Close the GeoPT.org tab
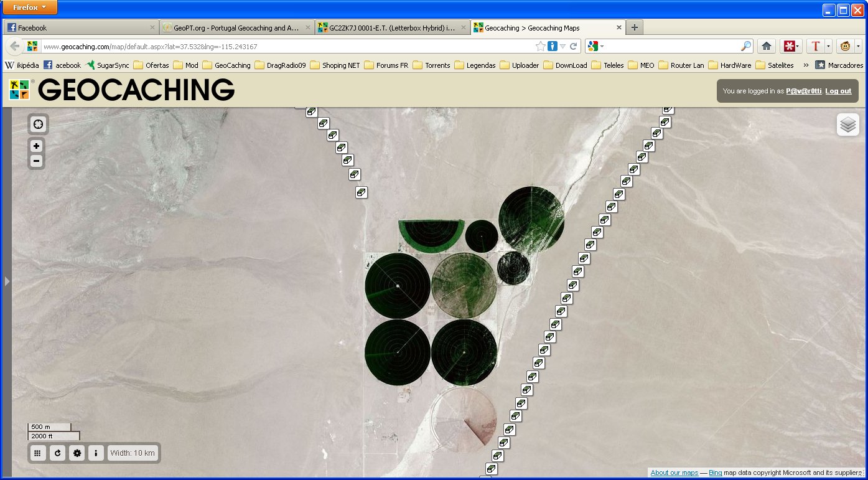The image size is (868, 480). coord(308,27)
